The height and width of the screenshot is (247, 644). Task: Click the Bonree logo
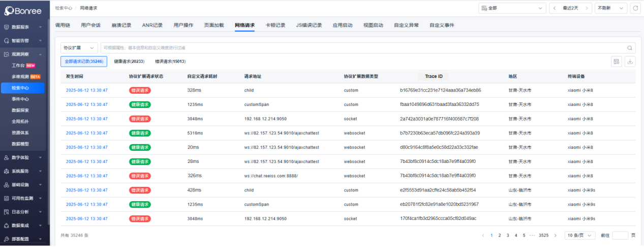pos(23,11)
